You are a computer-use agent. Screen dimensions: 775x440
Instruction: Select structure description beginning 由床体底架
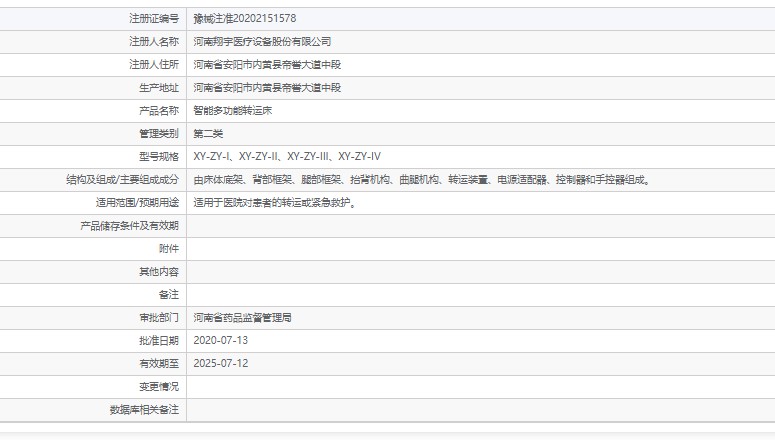click(423, 180)
